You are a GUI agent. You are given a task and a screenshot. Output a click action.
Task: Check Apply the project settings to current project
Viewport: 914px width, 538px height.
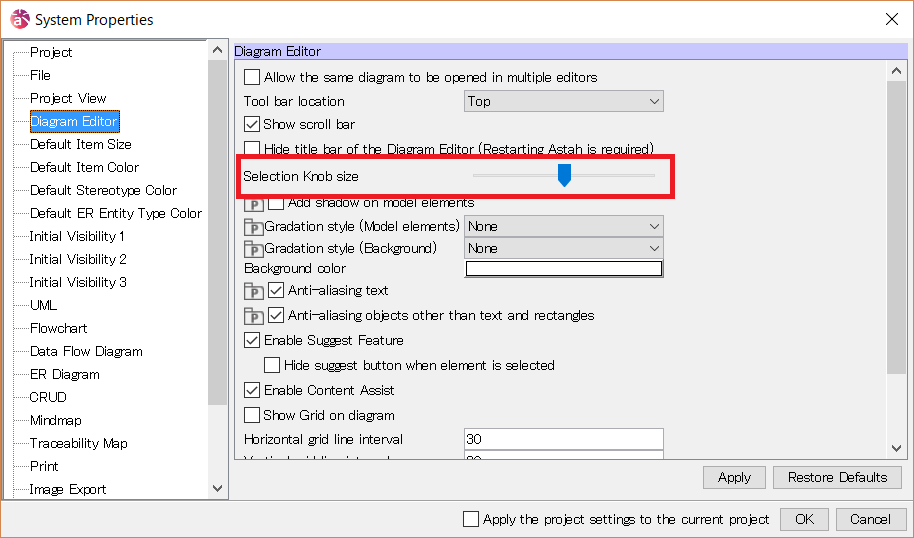(471, 519)
